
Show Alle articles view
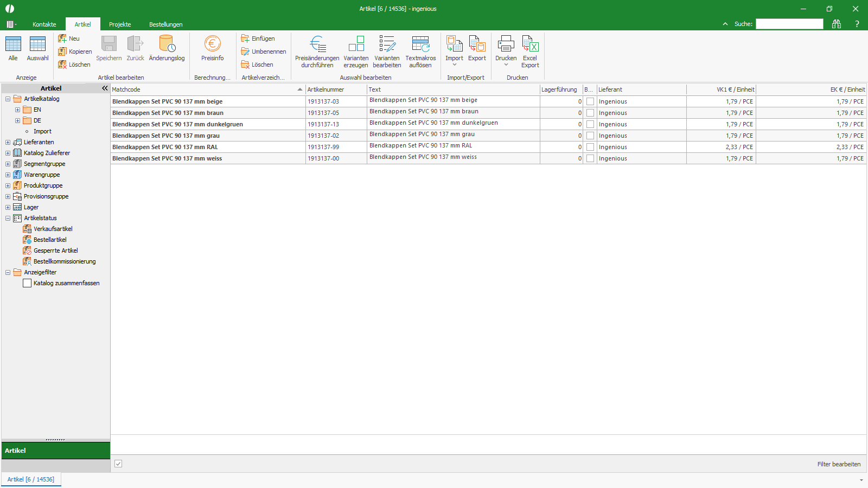pyautogui.click(x=13, y=44)
